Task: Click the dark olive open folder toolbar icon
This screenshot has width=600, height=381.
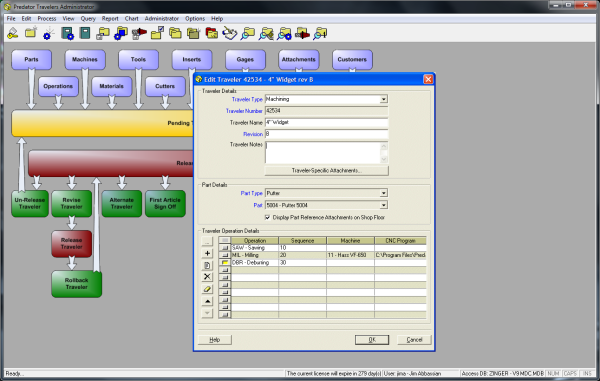Action: point(194,33)
